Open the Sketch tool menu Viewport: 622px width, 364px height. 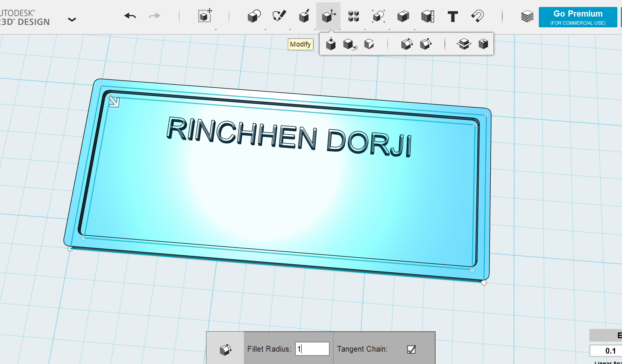279,16
